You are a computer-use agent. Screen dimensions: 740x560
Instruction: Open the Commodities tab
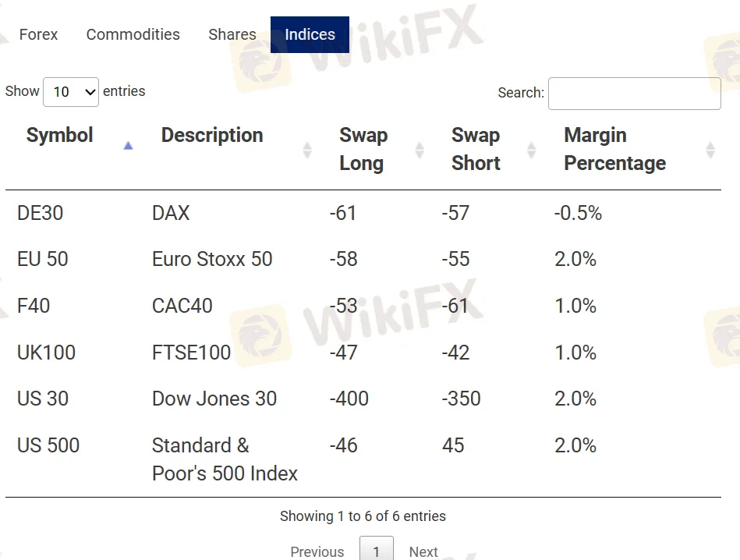tap(133, 34)
